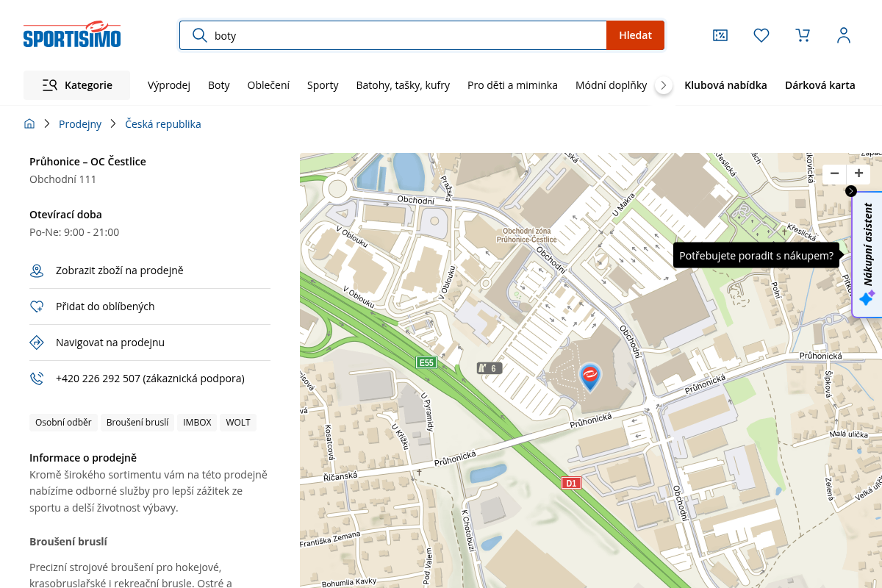Viewport: 882px width, 588px height.
Task: Zoom in the map with plus button
Action: click(x=858, y=174)
